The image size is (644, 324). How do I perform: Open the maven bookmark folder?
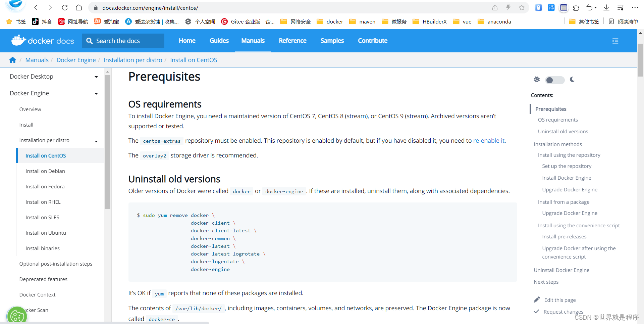pos(362,21)
